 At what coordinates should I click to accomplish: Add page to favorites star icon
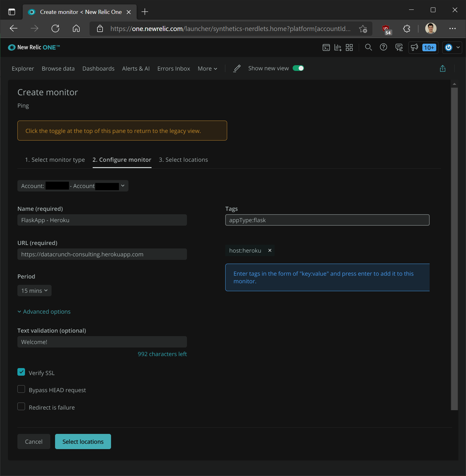coord(363,29)
